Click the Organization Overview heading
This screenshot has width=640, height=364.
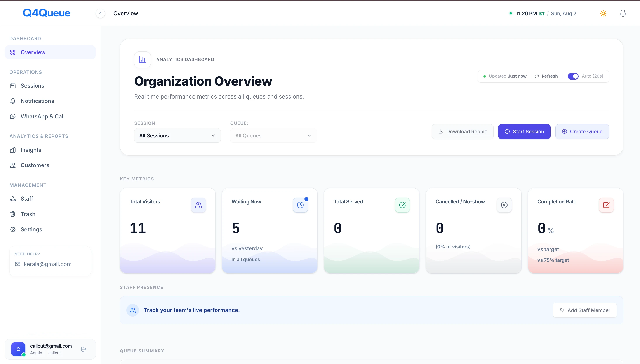[203, 81]
